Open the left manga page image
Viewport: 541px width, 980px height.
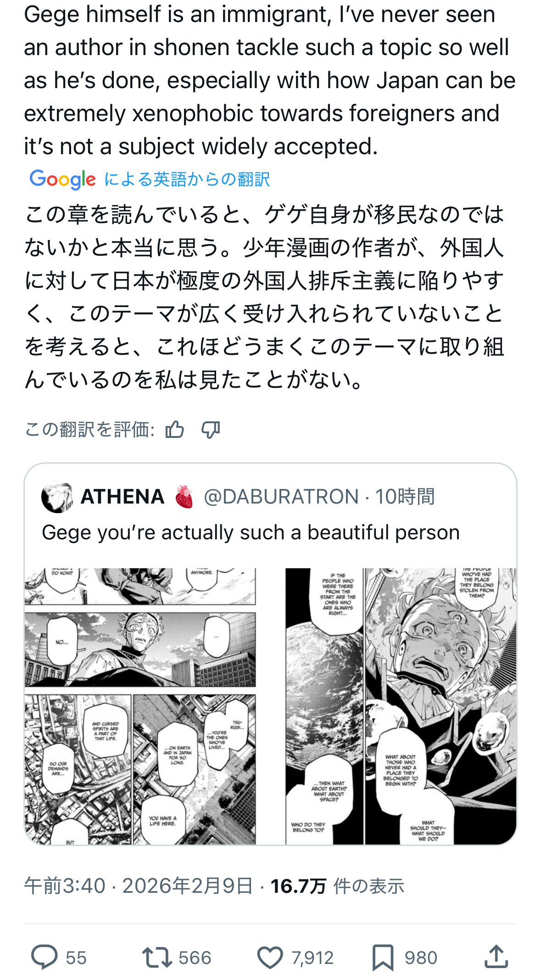[x=140, y=706]
